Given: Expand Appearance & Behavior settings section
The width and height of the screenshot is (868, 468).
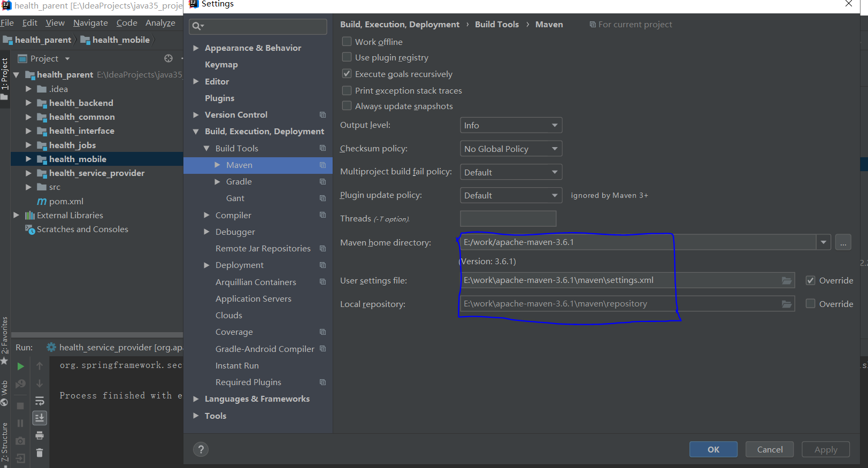Looking at the screenshot, I should coord(196,48).
